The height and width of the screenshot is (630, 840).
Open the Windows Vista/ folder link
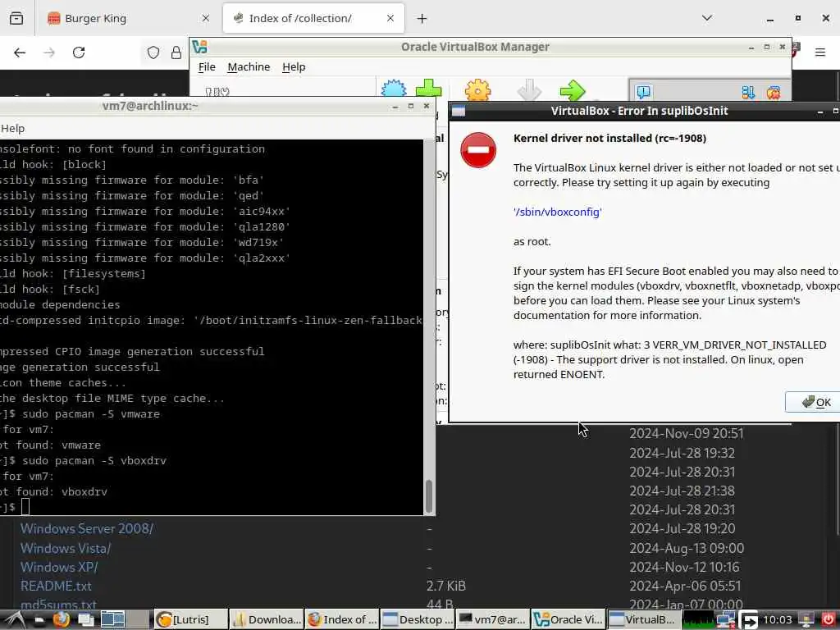tap(66, 549)
